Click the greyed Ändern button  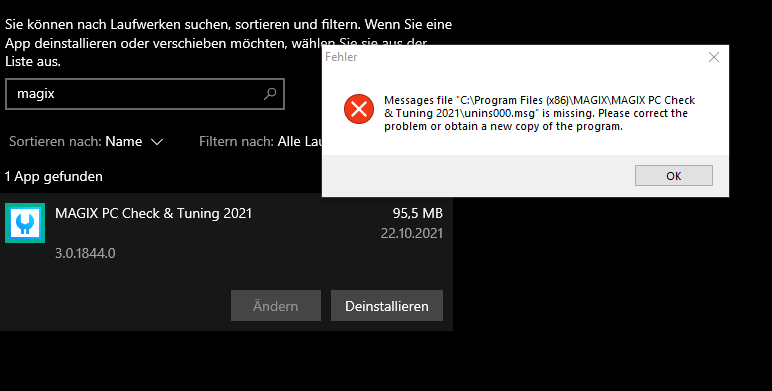[x=276, y=306]
